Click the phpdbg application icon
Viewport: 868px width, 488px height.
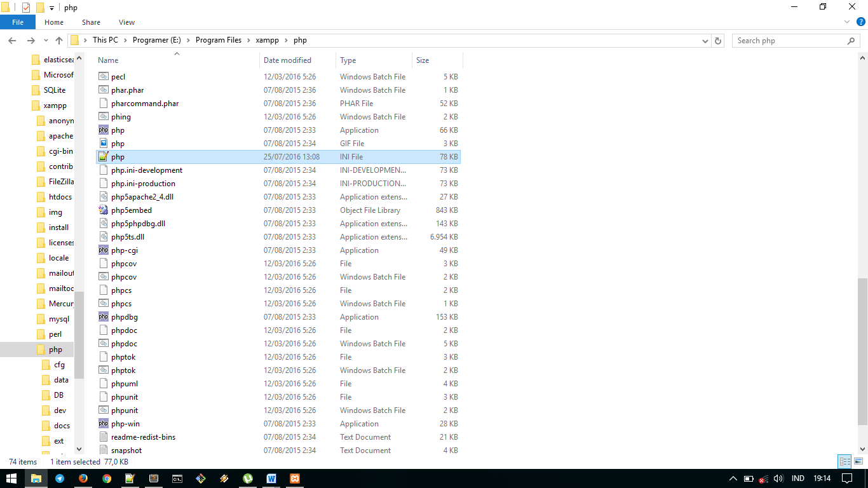[x=104, y=316]
